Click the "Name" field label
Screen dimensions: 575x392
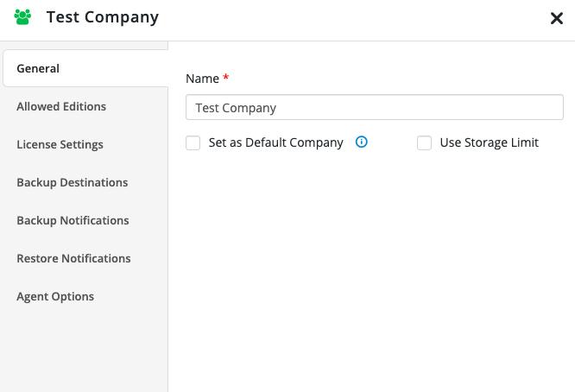(x=202, y=79)
